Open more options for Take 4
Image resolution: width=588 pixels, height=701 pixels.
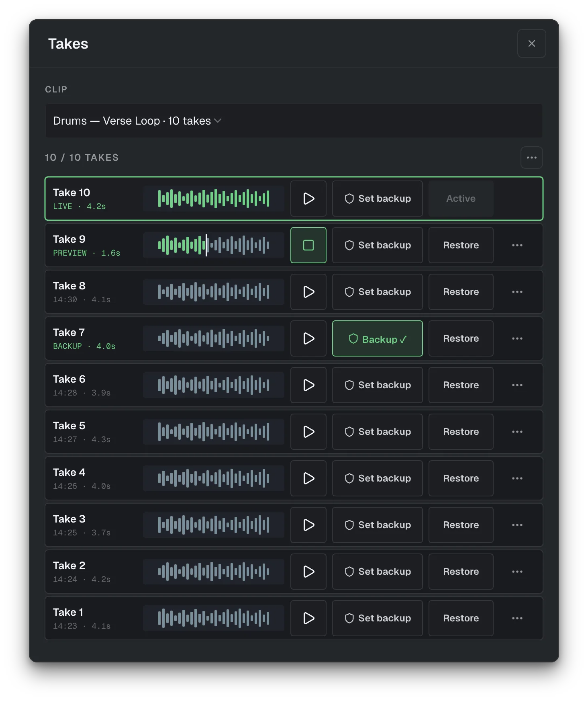pyautogui.click(x=517, y=478)
